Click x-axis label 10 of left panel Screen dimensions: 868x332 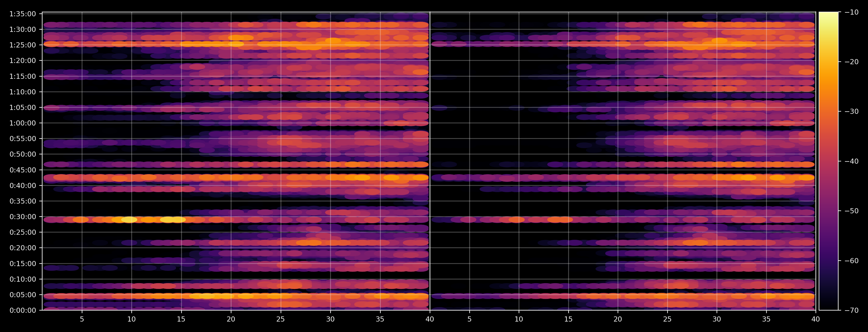click(x=131, y=319)
